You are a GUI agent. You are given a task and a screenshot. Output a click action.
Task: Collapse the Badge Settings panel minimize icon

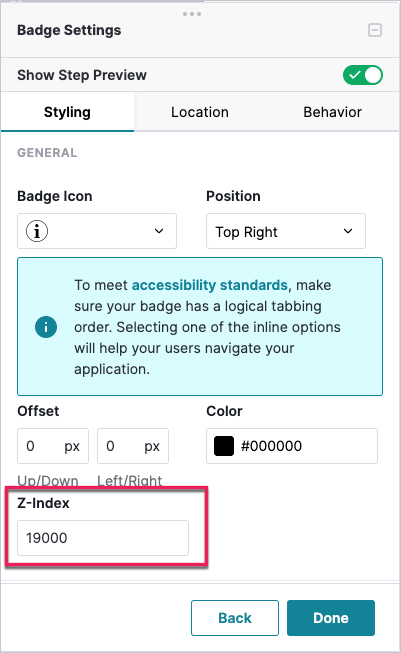click(375, 30)
